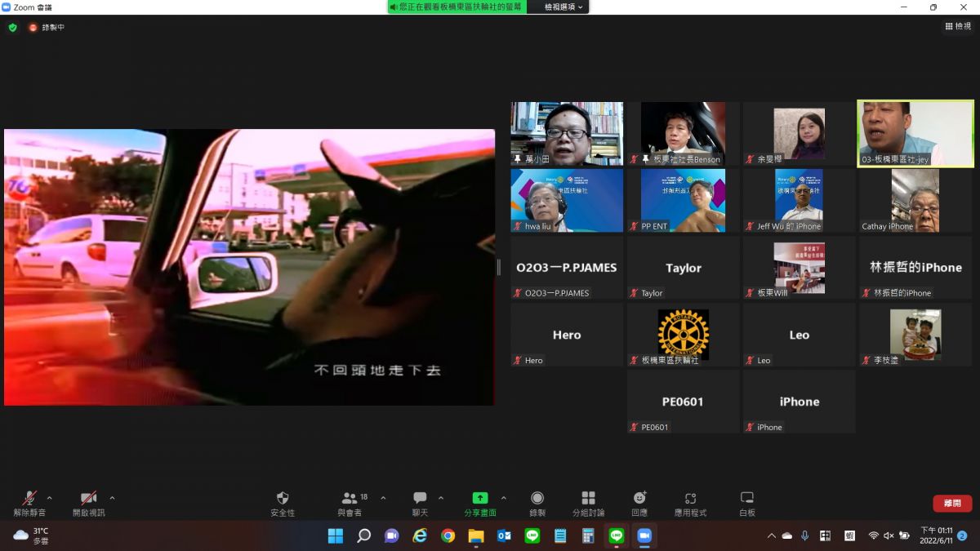Open the Calculator app from the taskbar

tap(588, 535)
